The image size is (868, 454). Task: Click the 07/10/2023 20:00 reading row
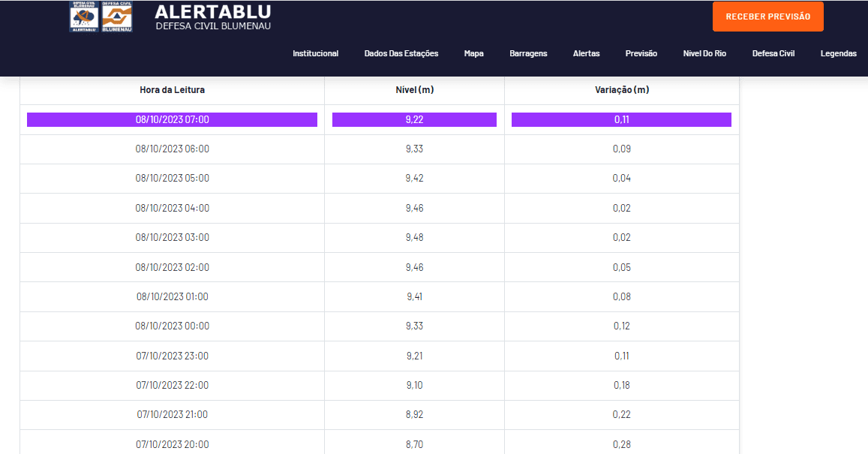[172, 444]
